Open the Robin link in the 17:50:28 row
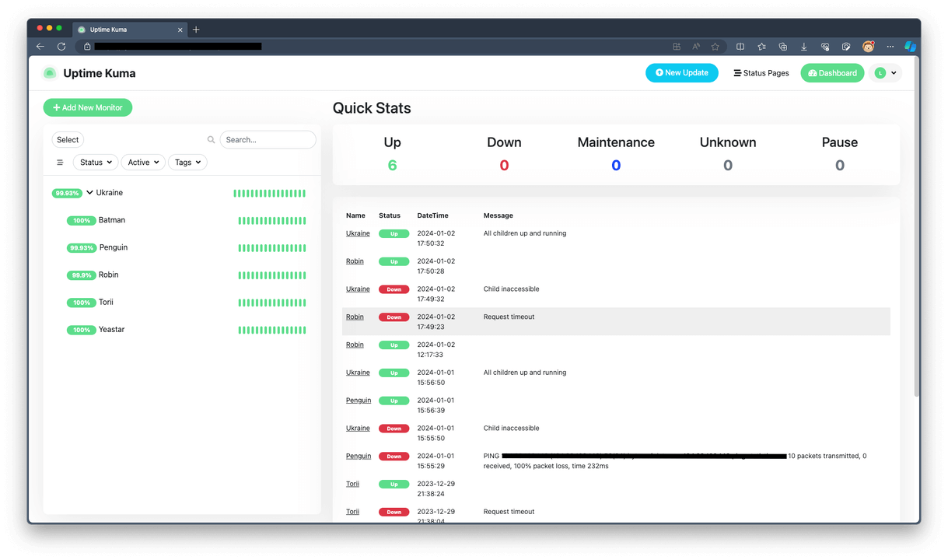The height and width of the screenshot is (560, 948). 355,261
